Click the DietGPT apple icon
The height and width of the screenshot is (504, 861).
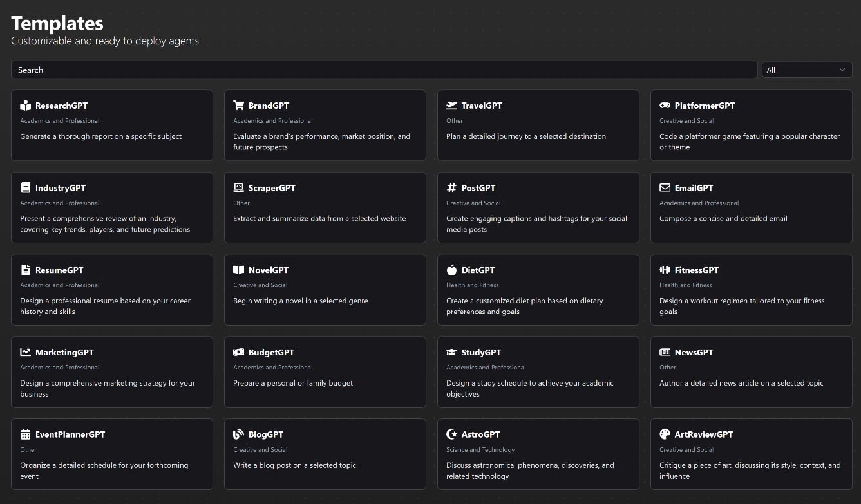click(x=451, y=270)
